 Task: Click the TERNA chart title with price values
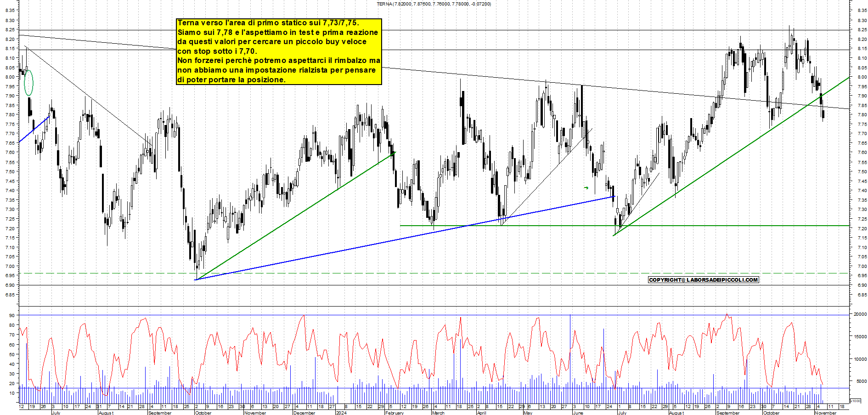click(434, 4)
